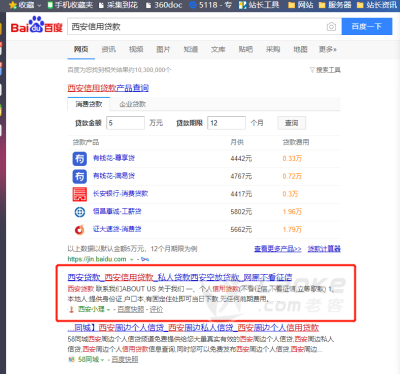
Task: Open 百度快照 link beside 西安小璟
Action: [x=131, y=309]
